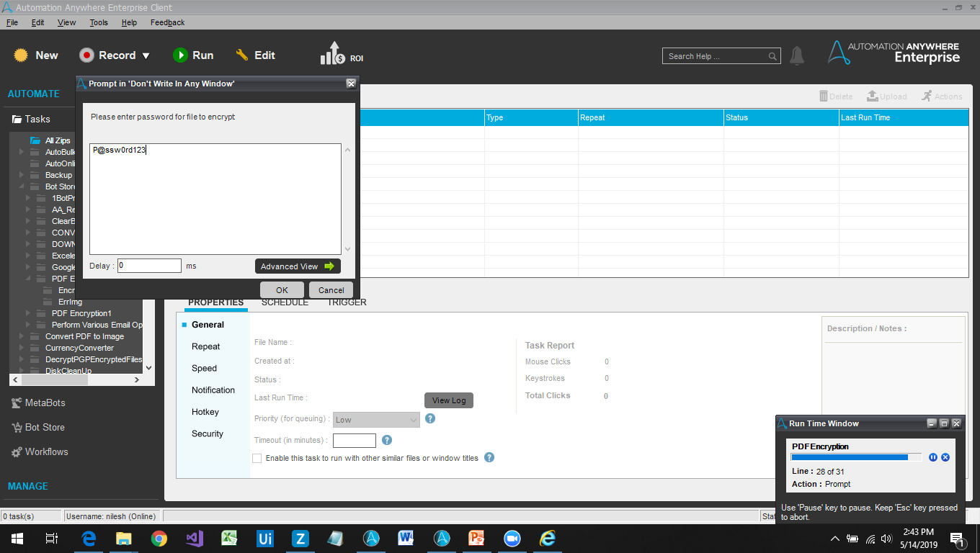Expand the CurrencyConverter folder

tap(22, 348)
